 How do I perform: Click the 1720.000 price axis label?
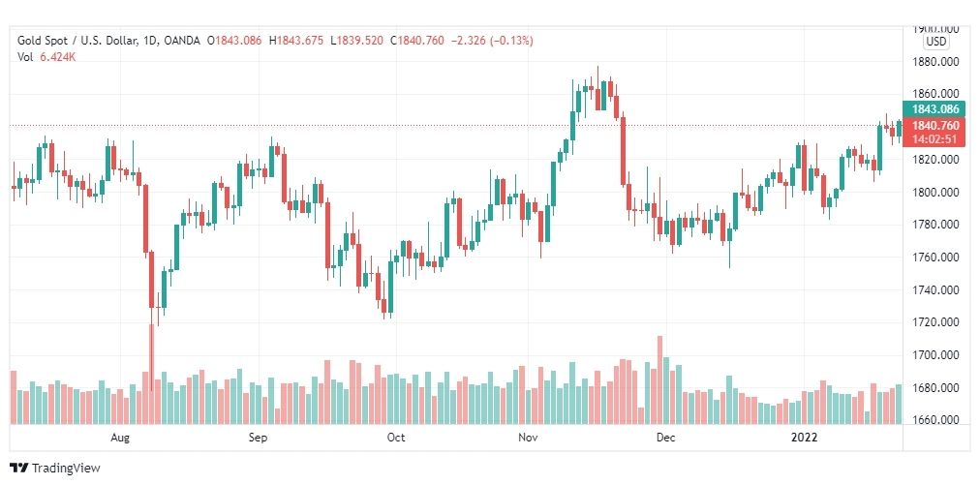point(935,322)
